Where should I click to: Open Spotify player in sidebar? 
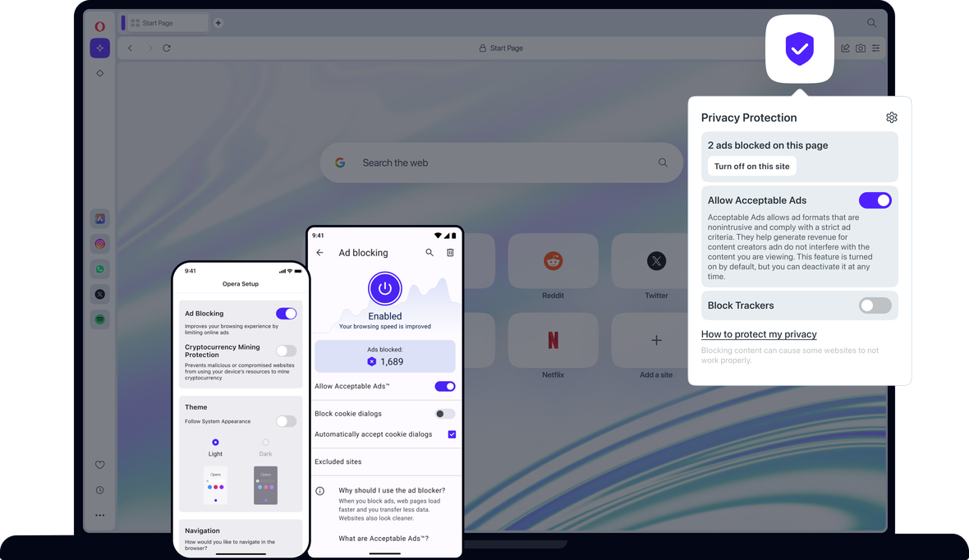(100, 319)
